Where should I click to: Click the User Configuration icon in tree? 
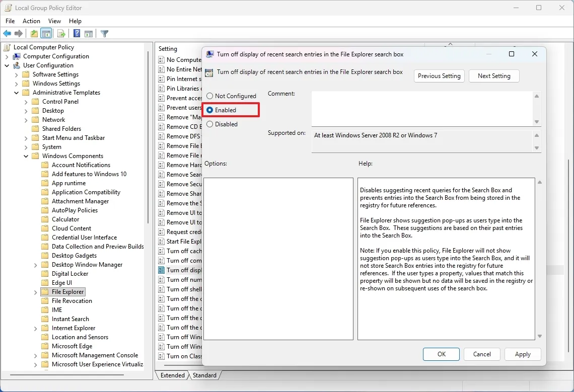coord(17,65)
